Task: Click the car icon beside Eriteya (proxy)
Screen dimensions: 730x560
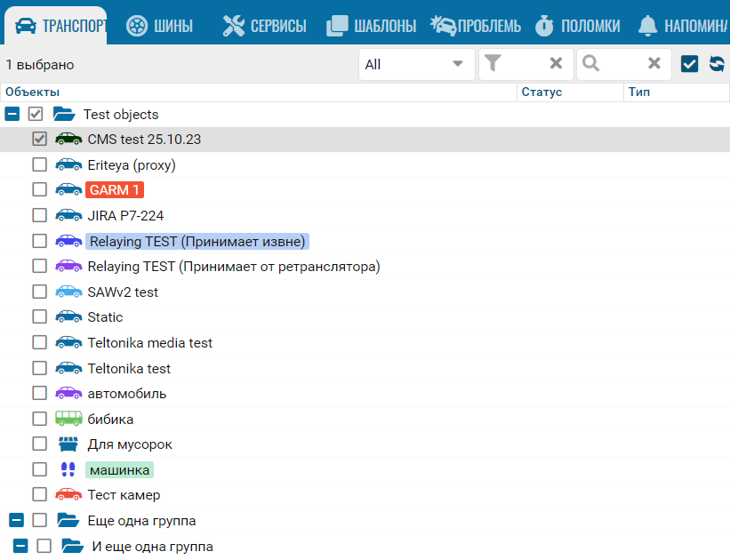Action: 68,164
